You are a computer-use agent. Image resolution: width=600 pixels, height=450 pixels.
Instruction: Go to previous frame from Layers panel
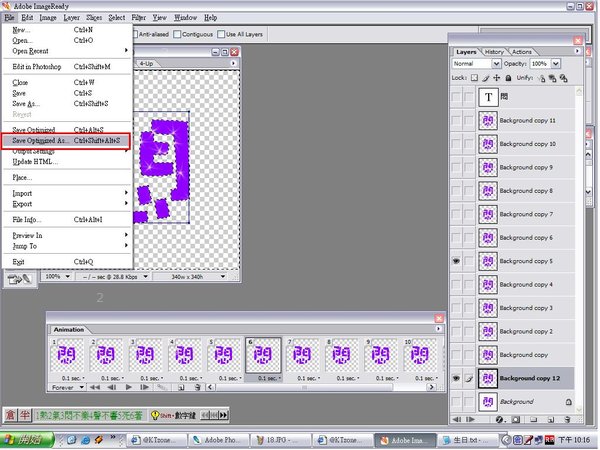pos(457,420)
